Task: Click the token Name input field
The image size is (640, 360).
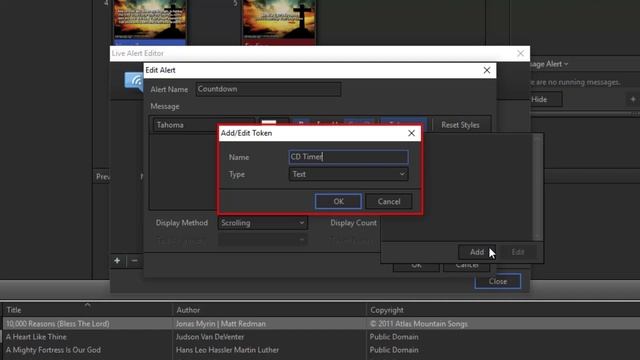Action: (x=348, y=157)
